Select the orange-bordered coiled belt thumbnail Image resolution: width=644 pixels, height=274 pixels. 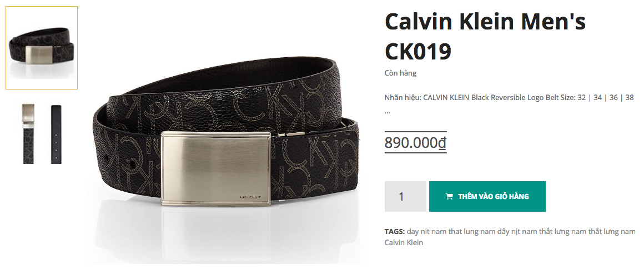[x=42, y=48]
